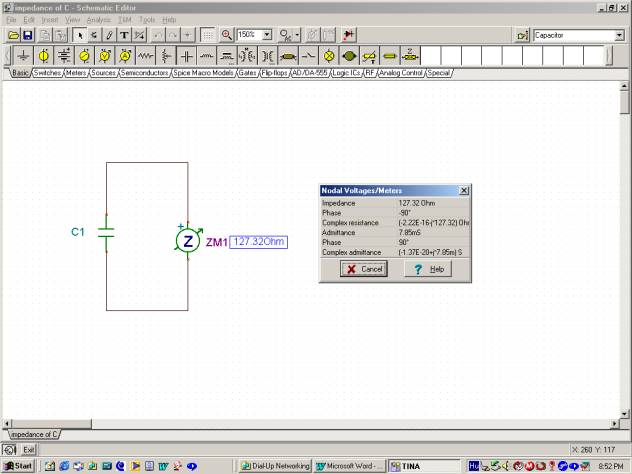This screenshot has height=474, width=632.
Task: Insert a ground component from the palette
Action: pos(23,56)
